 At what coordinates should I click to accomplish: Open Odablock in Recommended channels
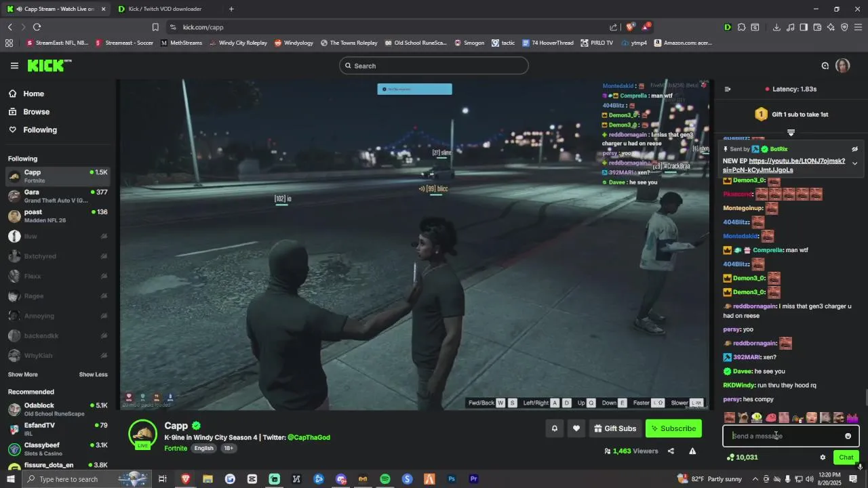point(58,409)
